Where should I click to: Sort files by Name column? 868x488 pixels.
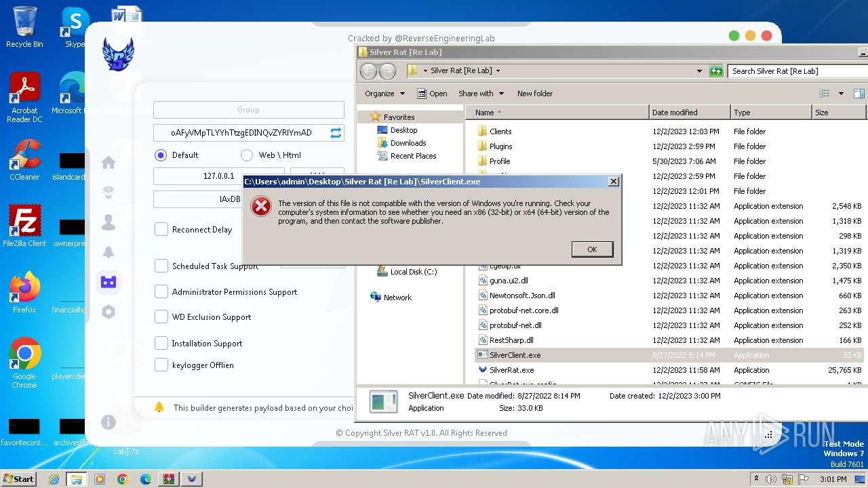pyautogui.click(x=557, y=113)
